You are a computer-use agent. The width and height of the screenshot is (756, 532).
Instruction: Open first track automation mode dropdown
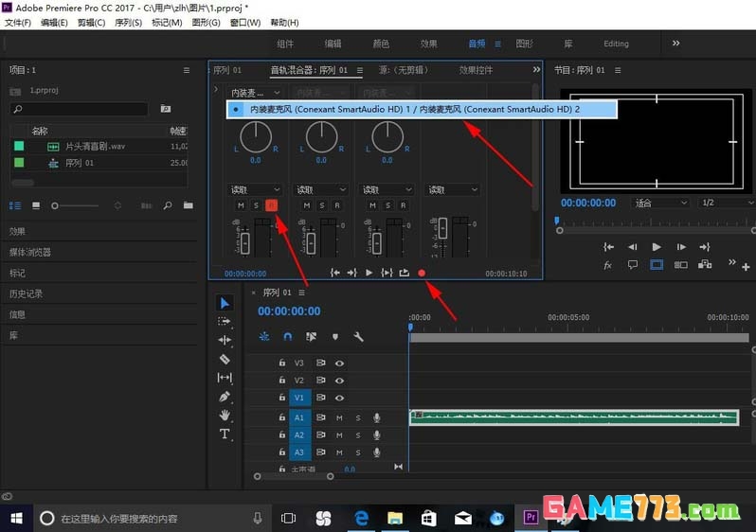click(x=255, y=190)
